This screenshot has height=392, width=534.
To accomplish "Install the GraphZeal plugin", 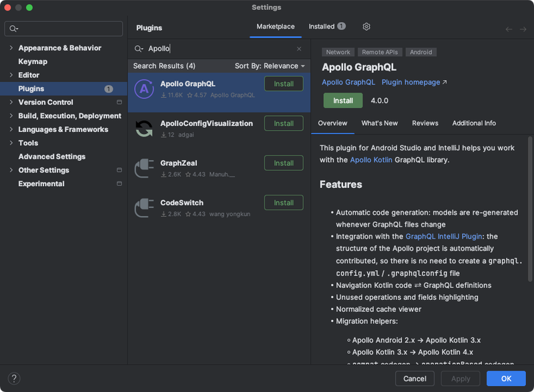I will [x=284, y=163].
